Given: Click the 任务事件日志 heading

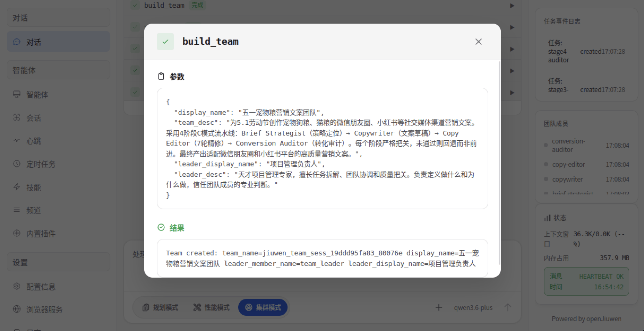Looking at the screenshot, I should (562, 21).
